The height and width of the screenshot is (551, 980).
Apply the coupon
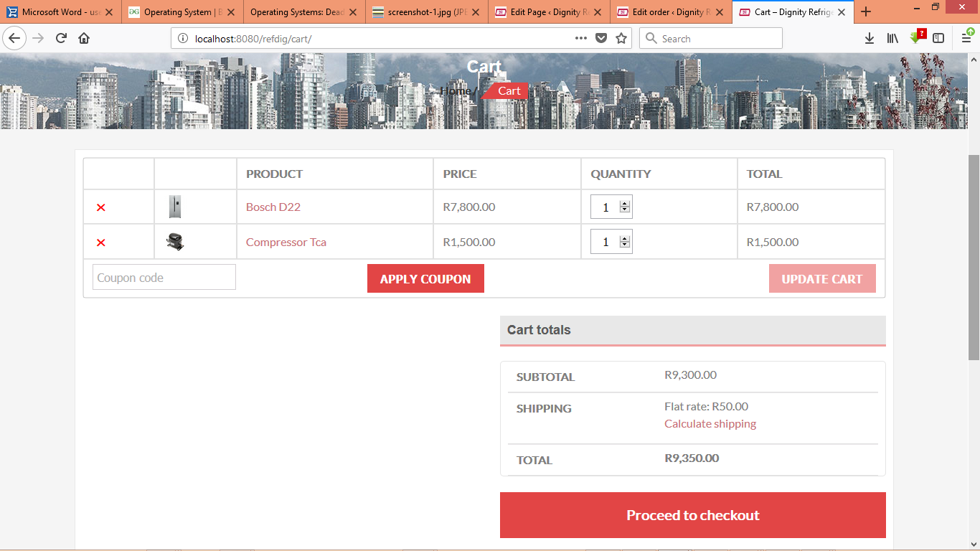pos(425,278)
